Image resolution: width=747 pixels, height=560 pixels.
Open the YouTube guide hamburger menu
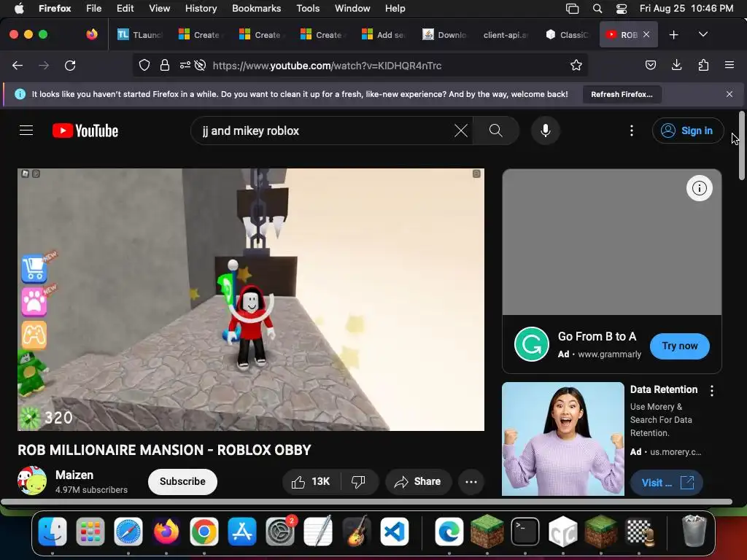(26, 131)
